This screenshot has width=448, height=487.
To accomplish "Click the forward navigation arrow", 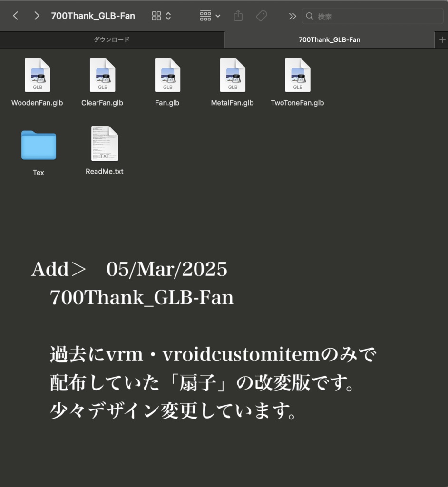I will pos(36,16).
